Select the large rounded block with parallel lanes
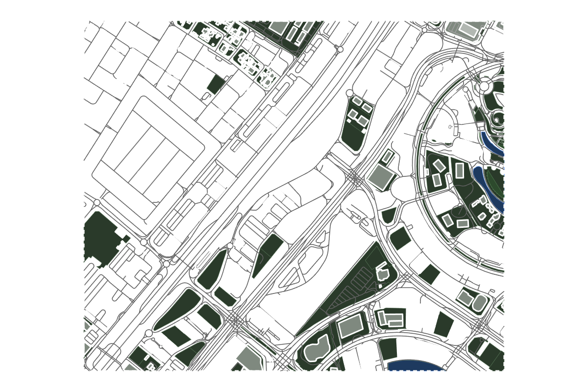The height and width of the screenshot is (392, 588). coord(148,157)
